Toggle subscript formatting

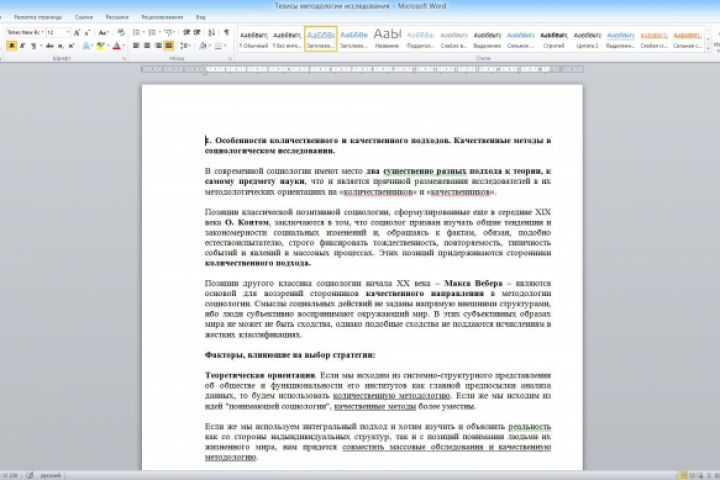pyautogui.click(x=61, y=45)
